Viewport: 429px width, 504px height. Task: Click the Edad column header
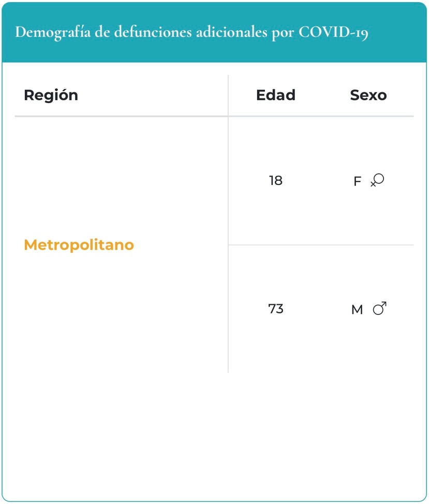tap(276, 95)
